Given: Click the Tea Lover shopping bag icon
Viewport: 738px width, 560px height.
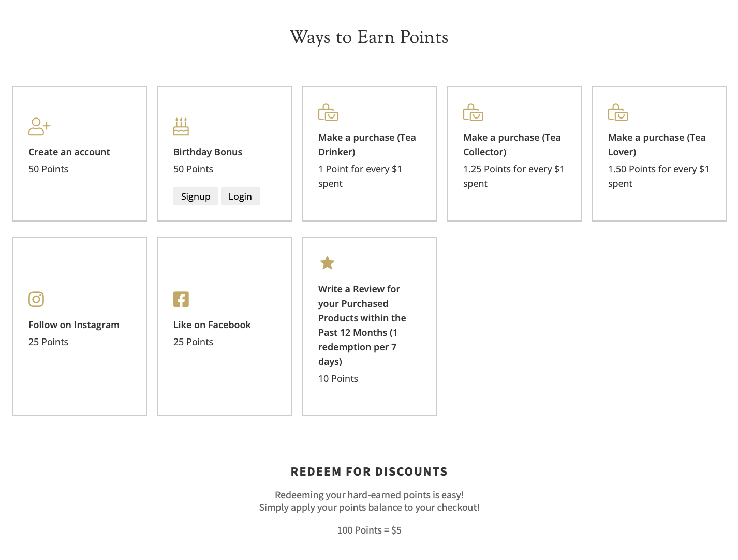Looking at the screenshot, I should point(618,112).
